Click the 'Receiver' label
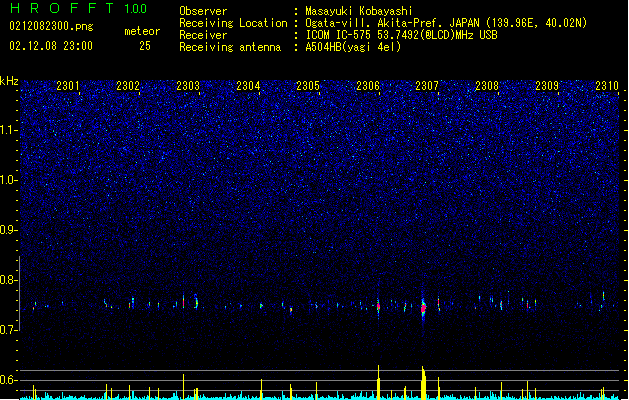Screen dimensions: 629x400 (x=203, y=35)
